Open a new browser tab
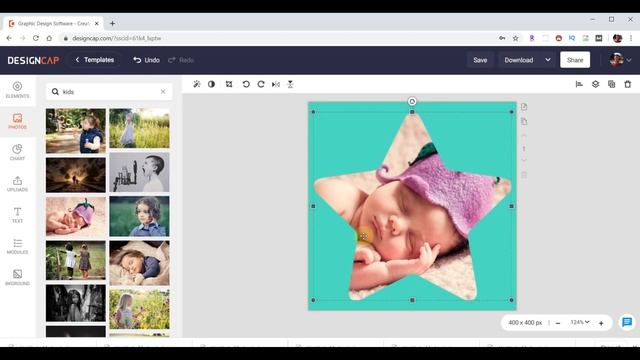 click(x=112, y=24)
